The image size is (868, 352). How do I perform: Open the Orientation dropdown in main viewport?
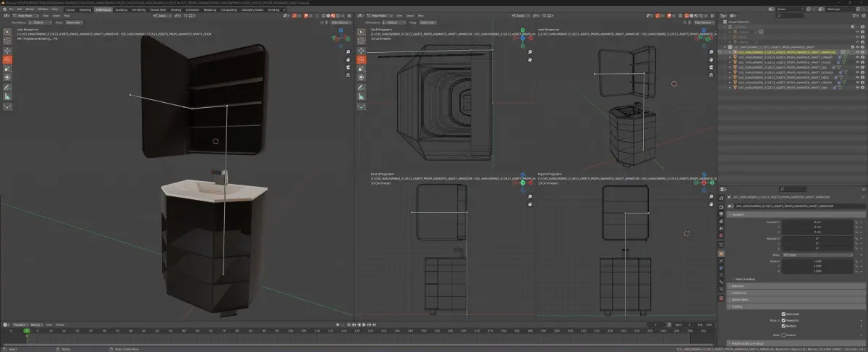tap(40, 22)
